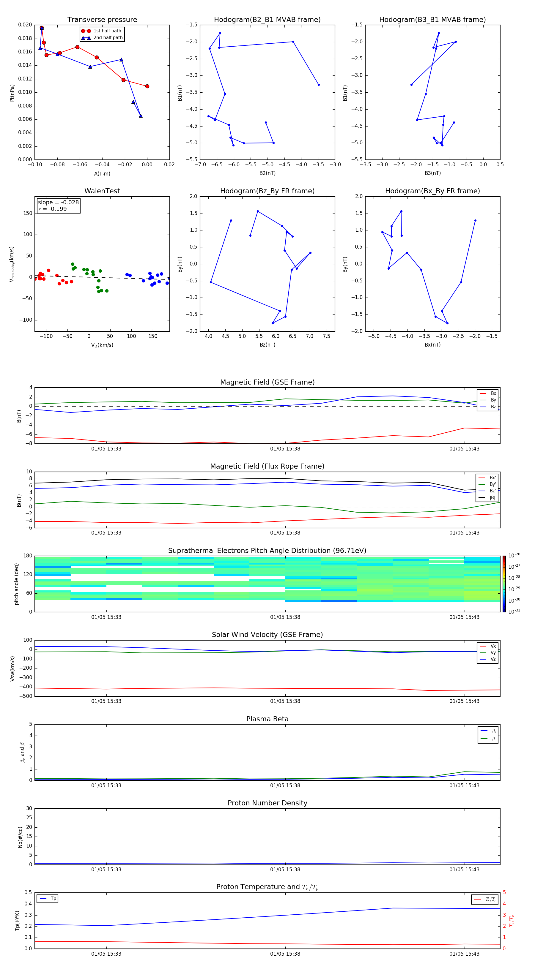Click the "Bz(nT)" x-axis label

(x=267, y=345)
